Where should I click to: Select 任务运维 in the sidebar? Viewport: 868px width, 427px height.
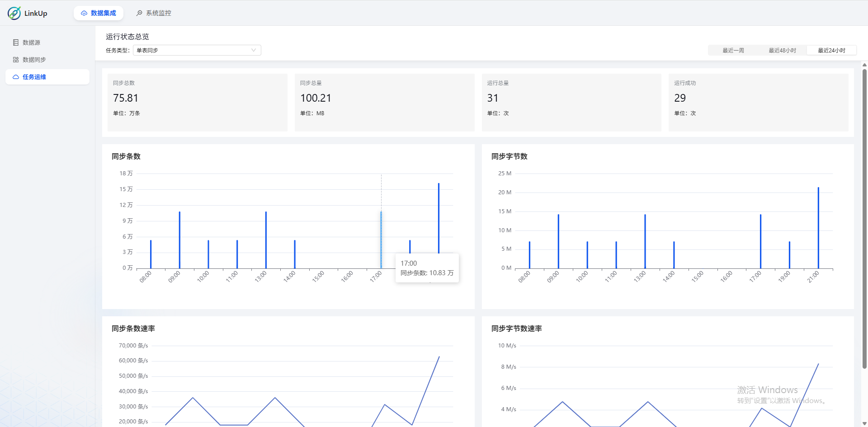coord(47,77)
